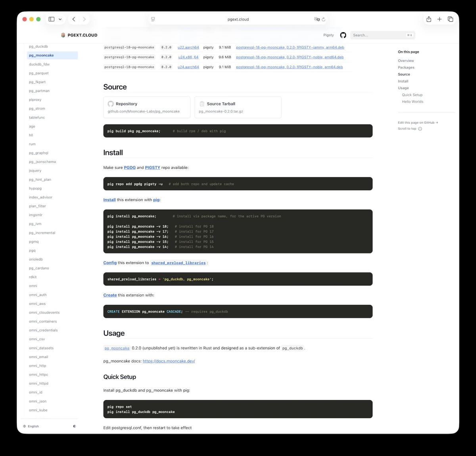Jump to Packages in On this page
The image size is (476, 456).
click(x=406, y=67)
